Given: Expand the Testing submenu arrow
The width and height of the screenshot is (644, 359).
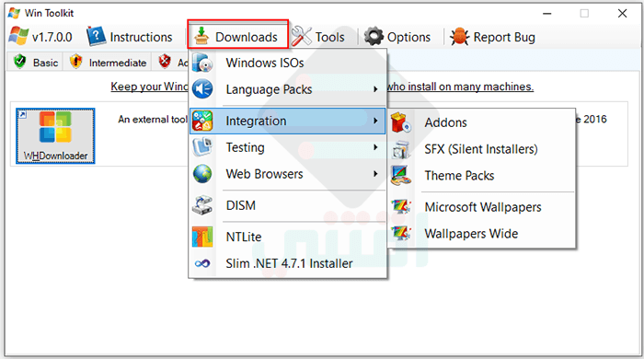Looking at the screenshot, I should pyautogui.click(x=375, y=147).
